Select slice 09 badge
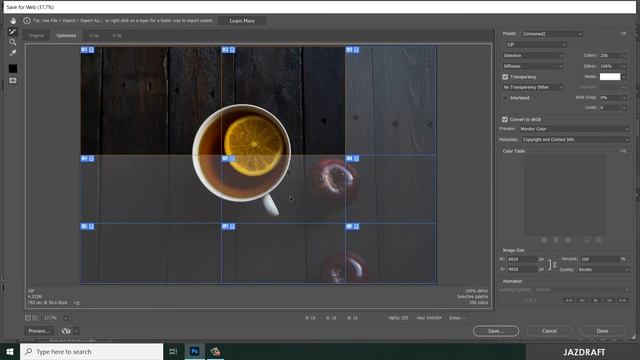The width and height of the screenshot is (640, 360). [x=352, y=226]
